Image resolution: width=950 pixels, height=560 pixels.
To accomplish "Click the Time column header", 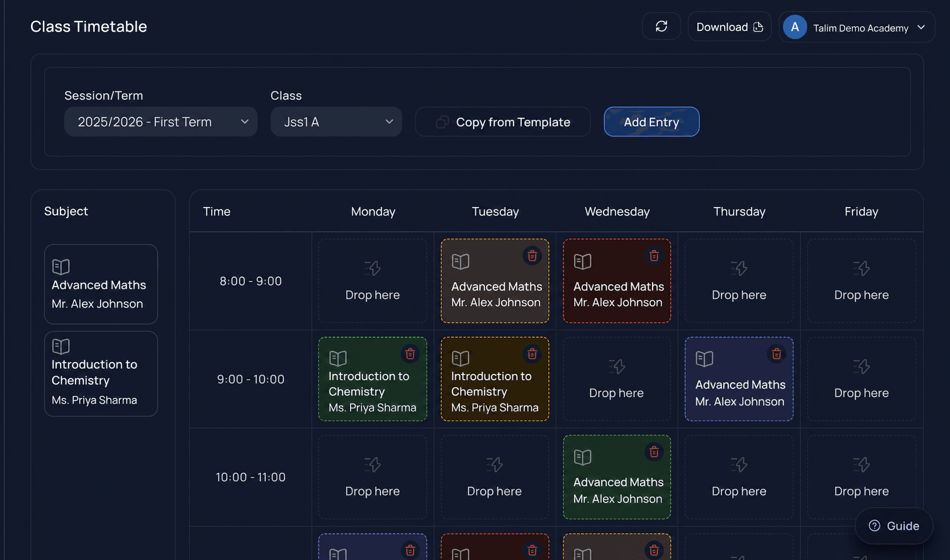I will [216, 212].
